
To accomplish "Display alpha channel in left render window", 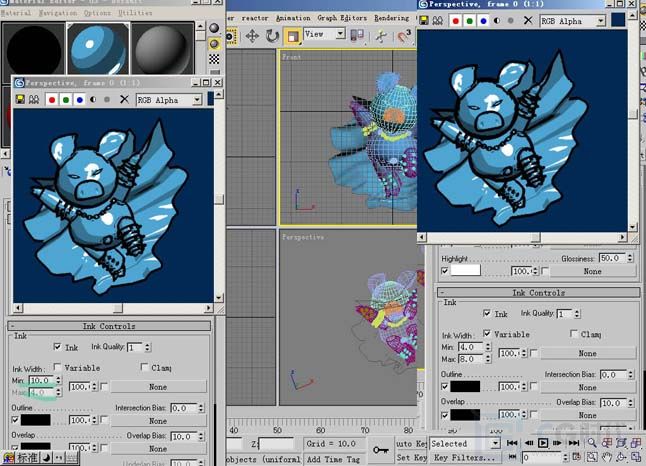I will [x=94, y=100].
